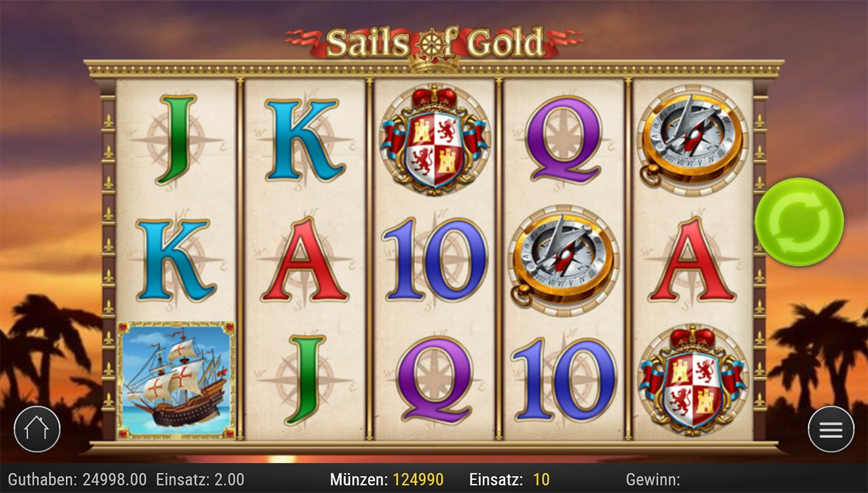Click the Münzen coin counter
The image size is (868, 493).
pyautogui.click(x=387, y=479)
